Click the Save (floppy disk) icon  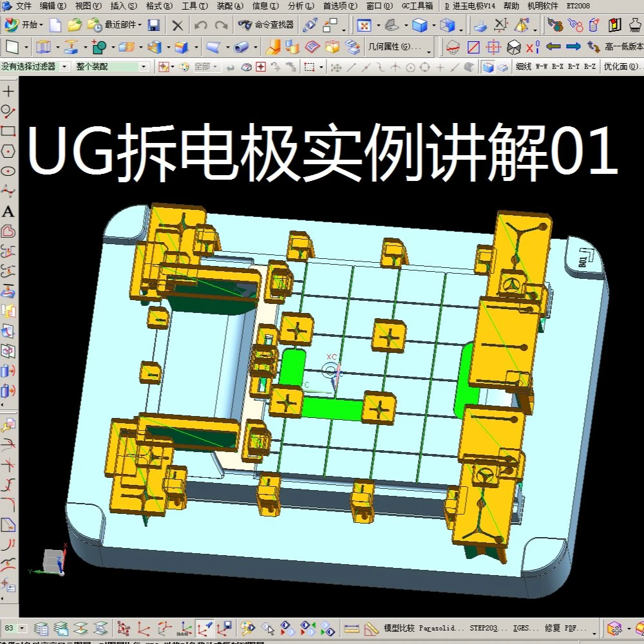[x=153, y=25]
